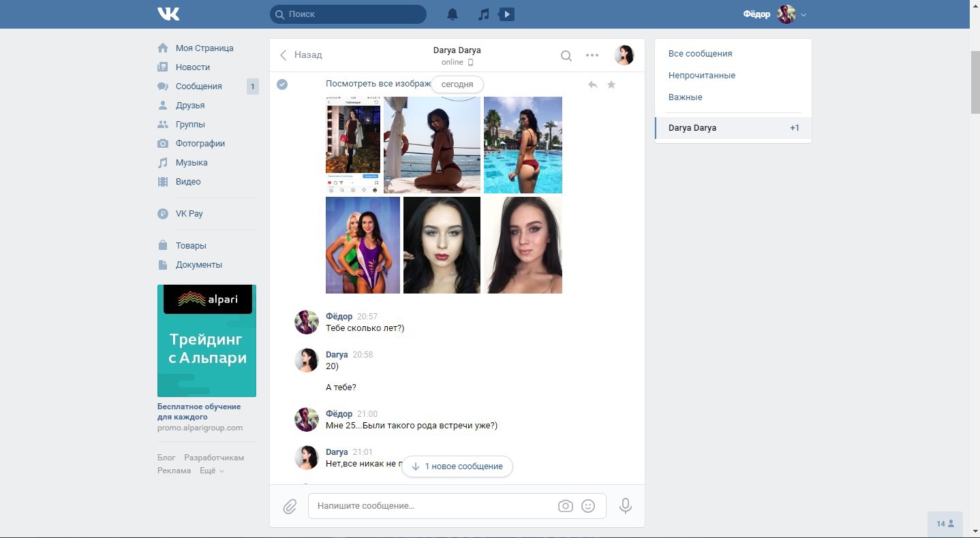980x538 pixels.
Task: Open the Darya Darya name in chat header
Action: (x=457, y=50)
